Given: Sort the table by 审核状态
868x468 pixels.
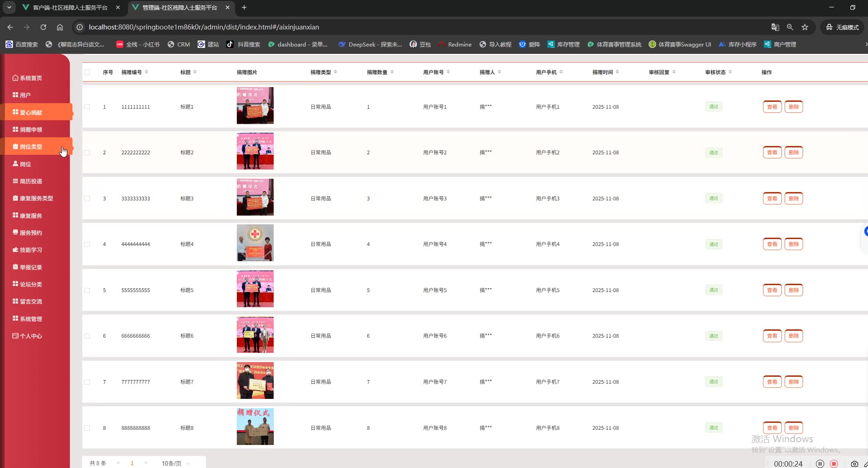Looking at the screenshot, I should (730, 72).
